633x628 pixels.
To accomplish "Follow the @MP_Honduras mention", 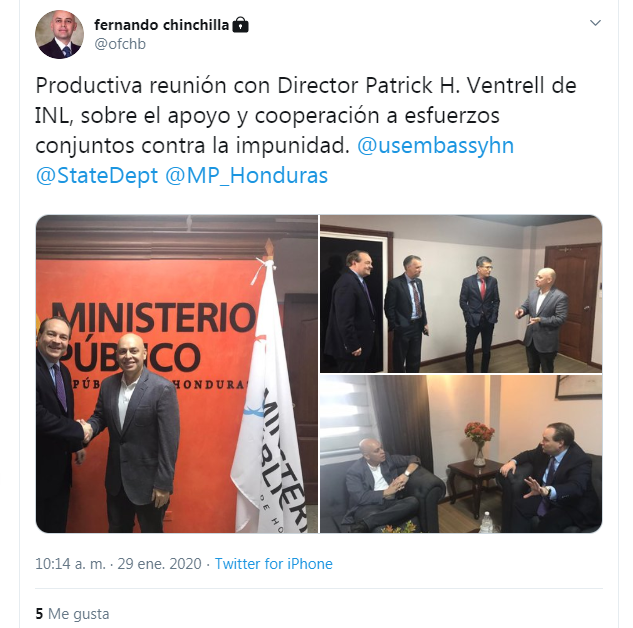I will (x=247, y=176).
